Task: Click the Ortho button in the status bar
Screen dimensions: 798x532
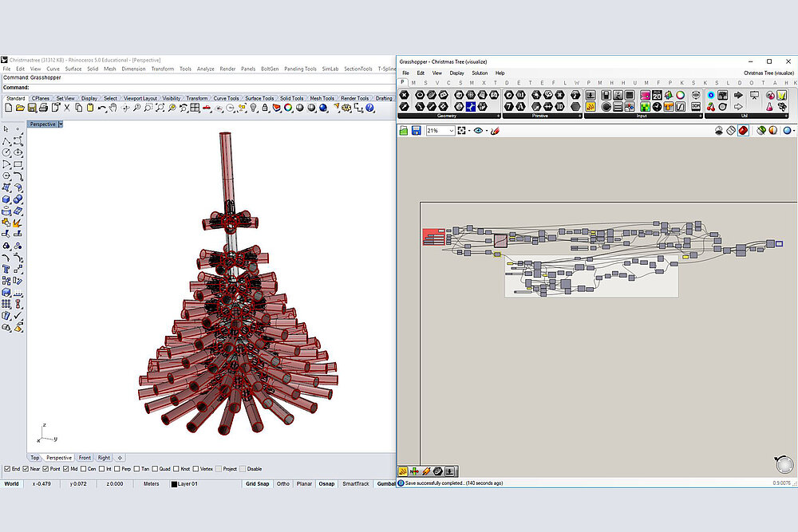Action: pyautogui.click(x=283, y=484)
